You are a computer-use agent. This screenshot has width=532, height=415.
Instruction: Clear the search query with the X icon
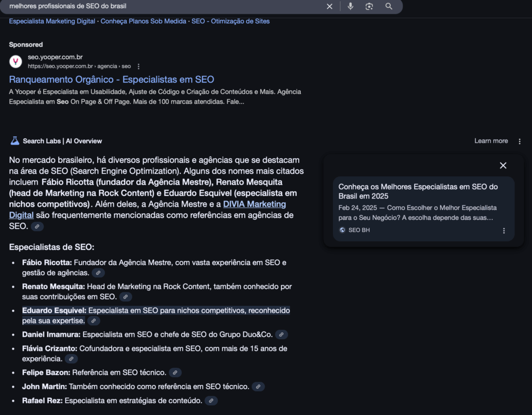tap(329, 6)
